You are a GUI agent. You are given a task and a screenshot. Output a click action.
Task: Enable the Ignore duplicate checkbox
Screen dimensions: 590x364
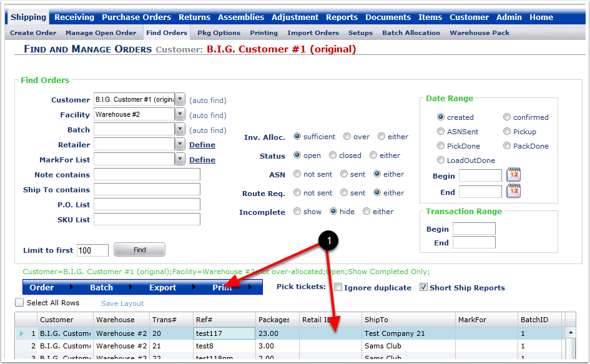point(338,288)
